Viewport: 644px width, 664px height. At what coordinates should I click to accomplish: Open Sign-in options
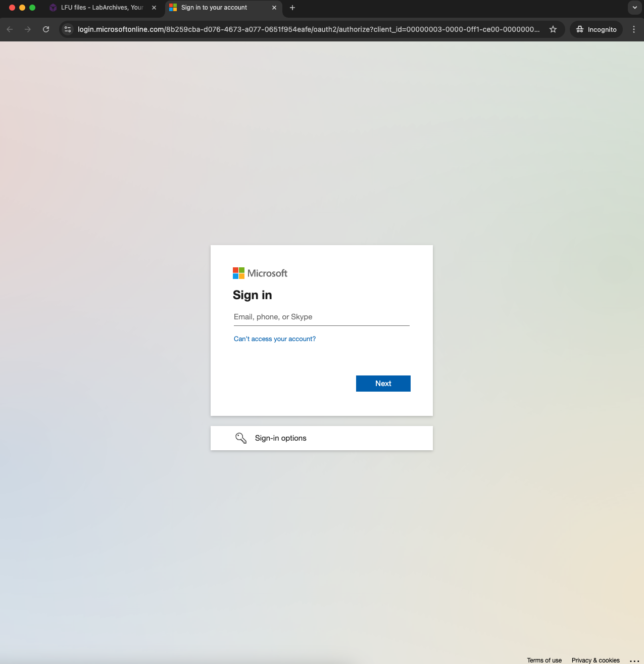[321, 438]
